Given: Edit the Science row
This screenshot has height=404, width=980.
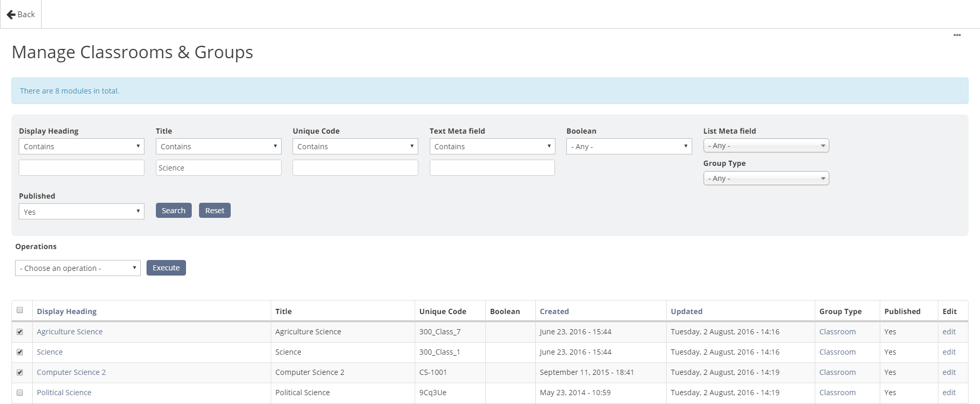Looking at the screenshot, I should pos(949,352).
